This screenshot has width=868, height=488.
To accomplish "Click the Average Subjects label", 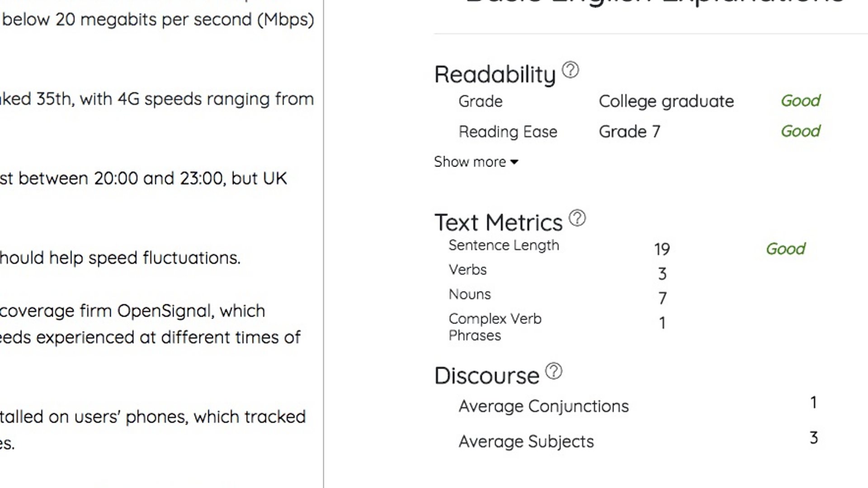I will (x=526, y=441).
